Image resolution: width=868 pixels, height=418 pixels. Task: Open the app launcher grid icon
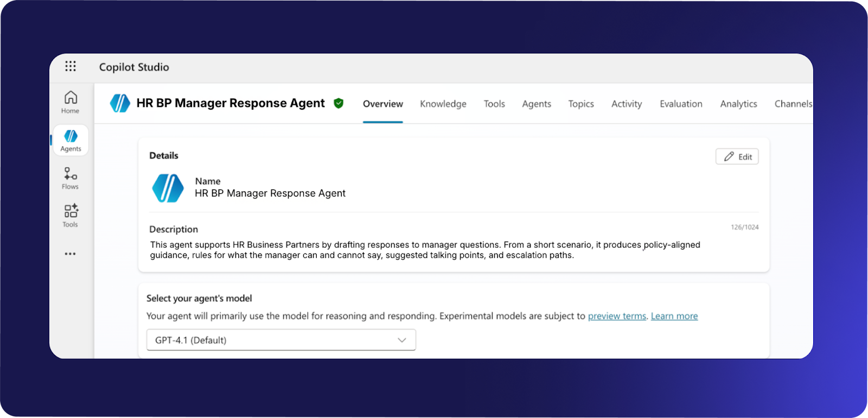click(x=71, y=66)
